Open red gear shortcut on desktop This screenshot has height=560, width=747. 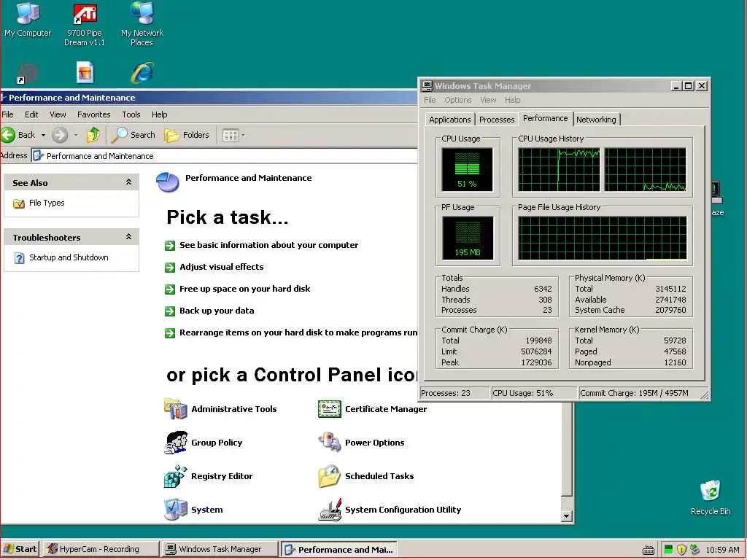[x=27, y=74]
